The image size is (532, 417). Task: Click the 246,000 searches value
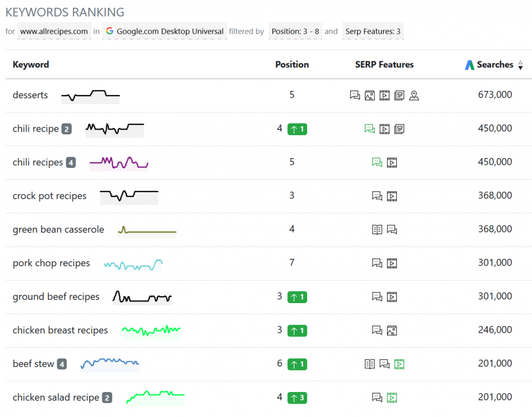[495, 330]
